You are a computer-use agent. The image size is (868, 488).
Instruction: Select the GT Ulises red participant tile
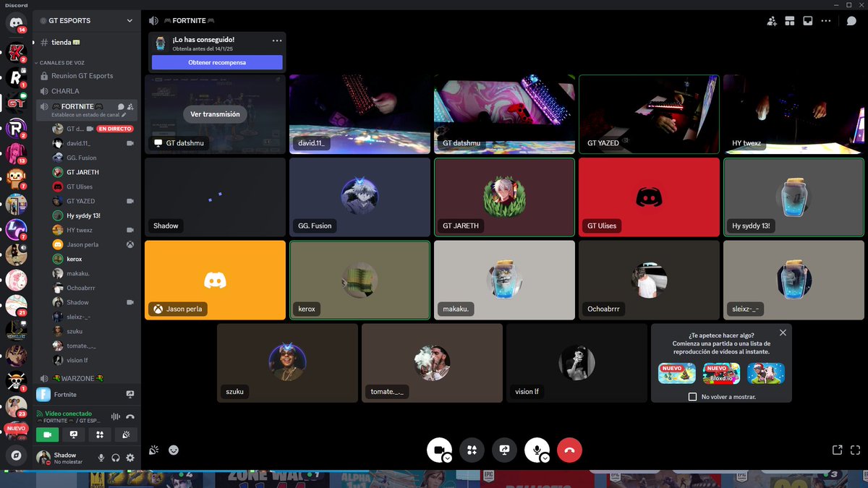649,197
